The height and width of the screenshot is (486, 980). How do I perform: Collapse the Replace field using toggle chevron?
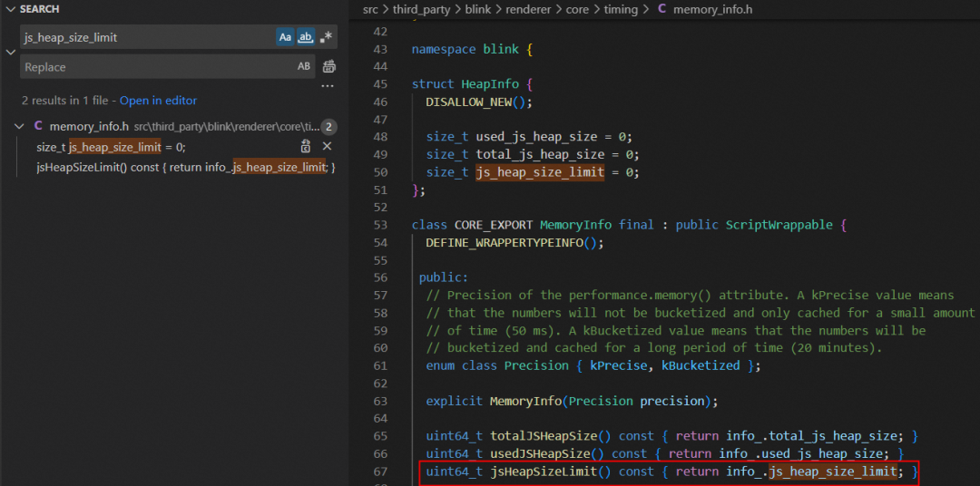[10, 52]
